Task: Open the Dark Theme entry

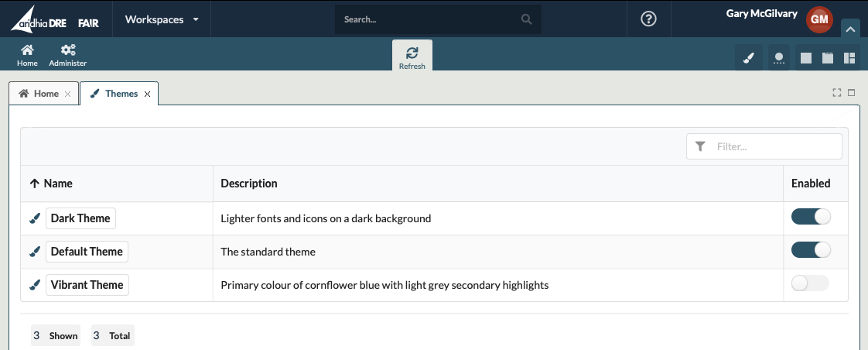Action: 80,218
